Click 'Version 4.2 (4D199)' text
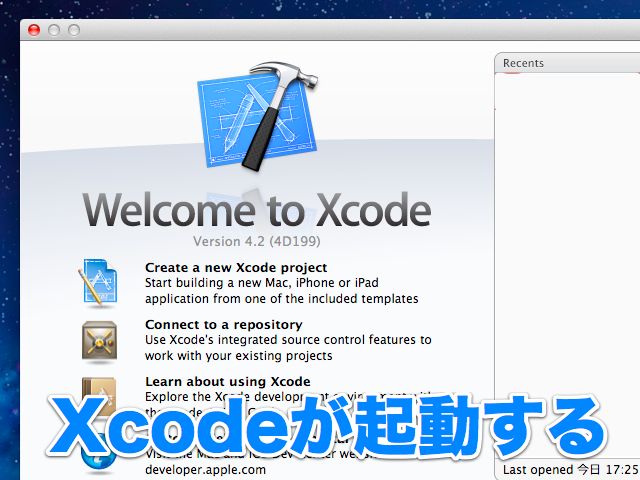 257,241
